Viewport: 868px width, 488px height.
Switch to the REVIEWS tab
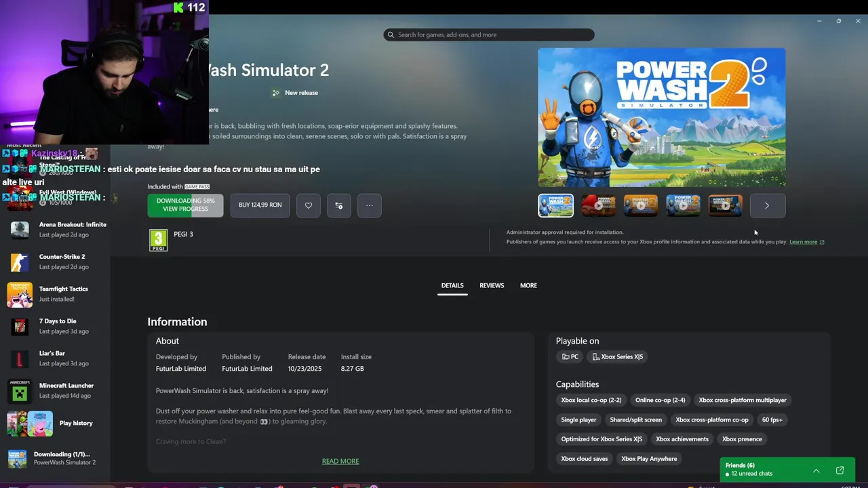tap(492, 285)
